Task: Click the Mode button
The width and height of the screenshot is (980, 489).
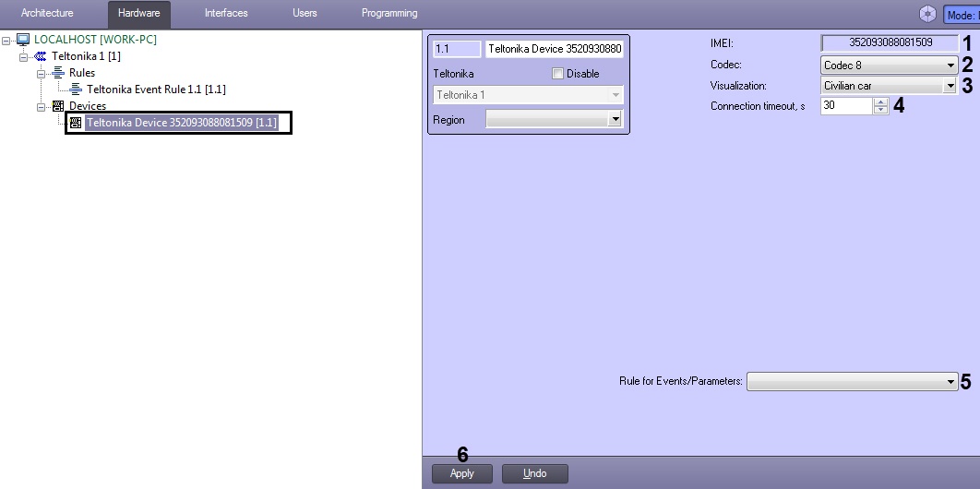Action: [962, 15]
